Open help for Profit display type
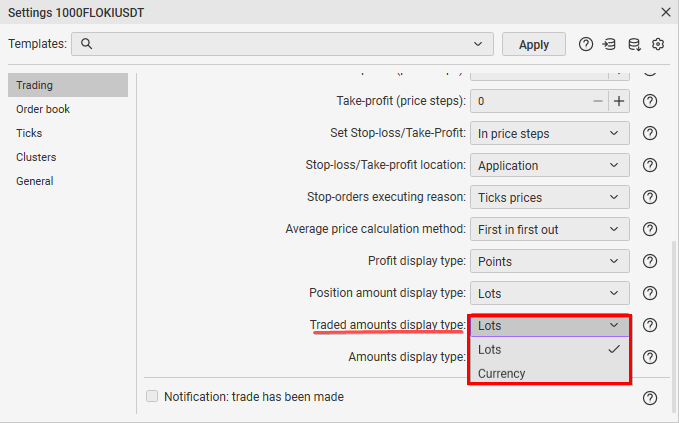 pos(650,262)
